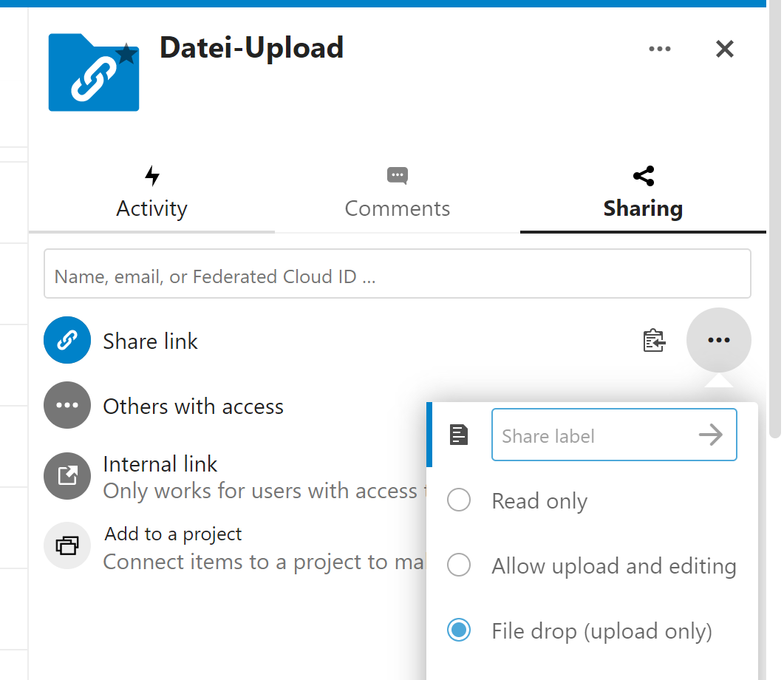Click the Internal link icon
Screen dimensions: 784x680
click(67, 475)
